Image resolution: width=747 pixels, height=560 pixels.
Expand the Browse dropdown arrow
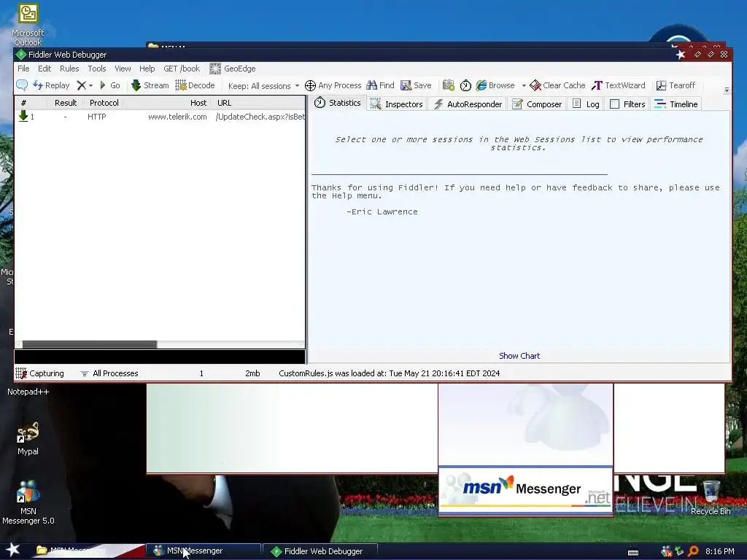[x=524, y=86]
